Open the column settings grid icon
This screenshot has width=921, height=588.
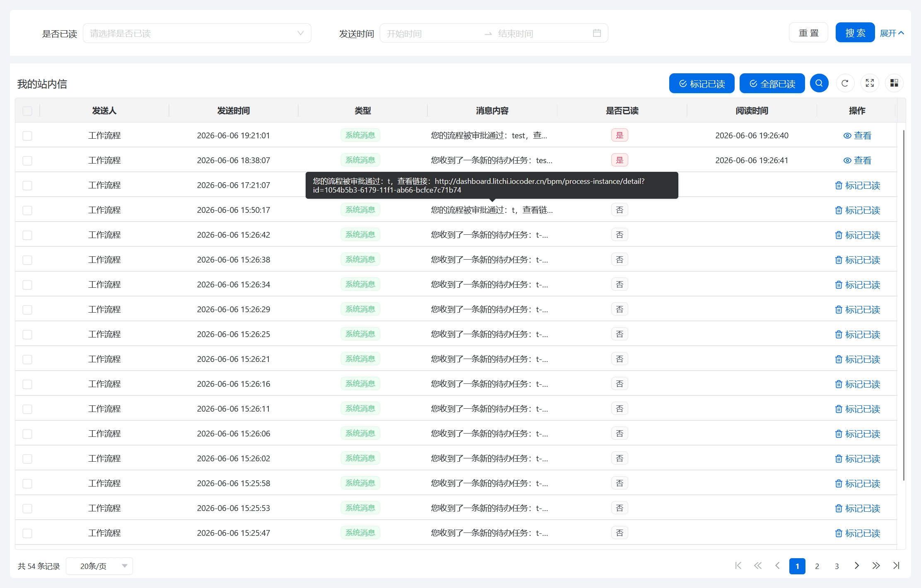(894, 83)
